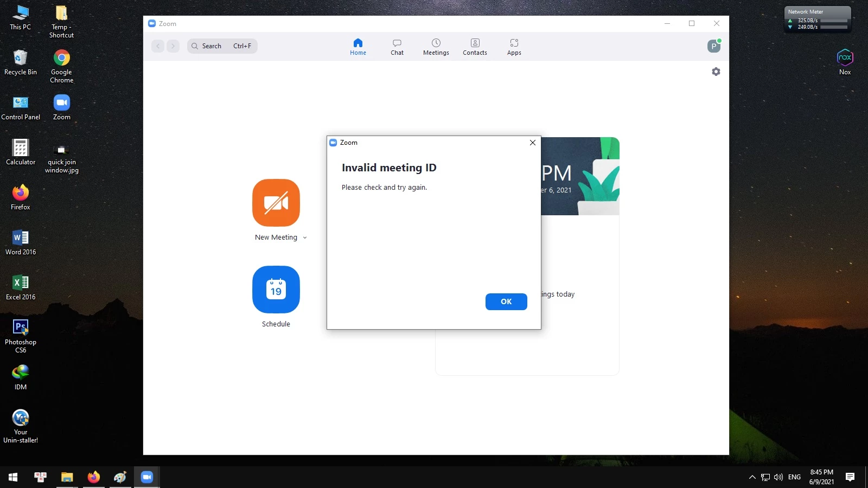This screenshot has height=488, width=868.
Task: Open quick join window.jpg file
Action: [61, 158]
